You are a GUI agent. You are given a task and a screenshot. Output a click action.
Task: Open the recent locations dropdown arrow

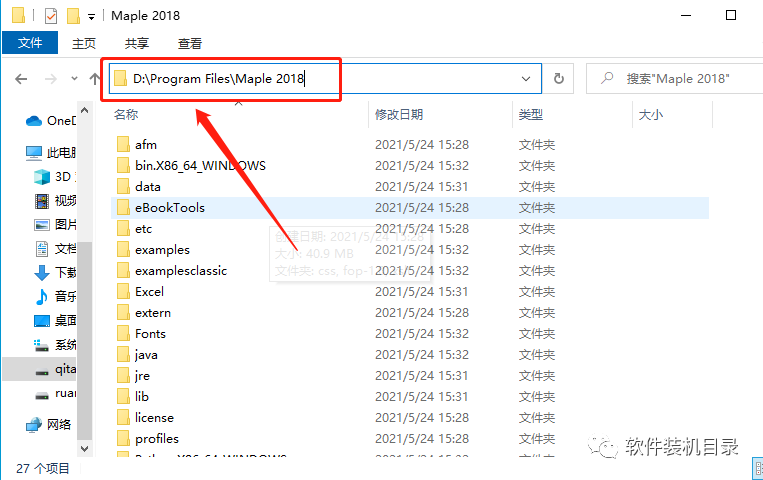click(74, 78)
